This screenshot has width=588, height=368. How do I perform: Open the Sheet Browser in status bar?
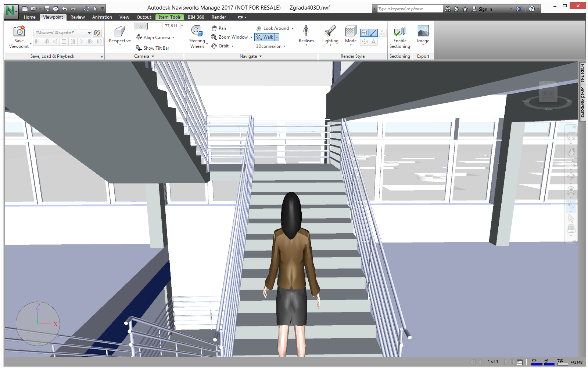click(x=520, y=362)
